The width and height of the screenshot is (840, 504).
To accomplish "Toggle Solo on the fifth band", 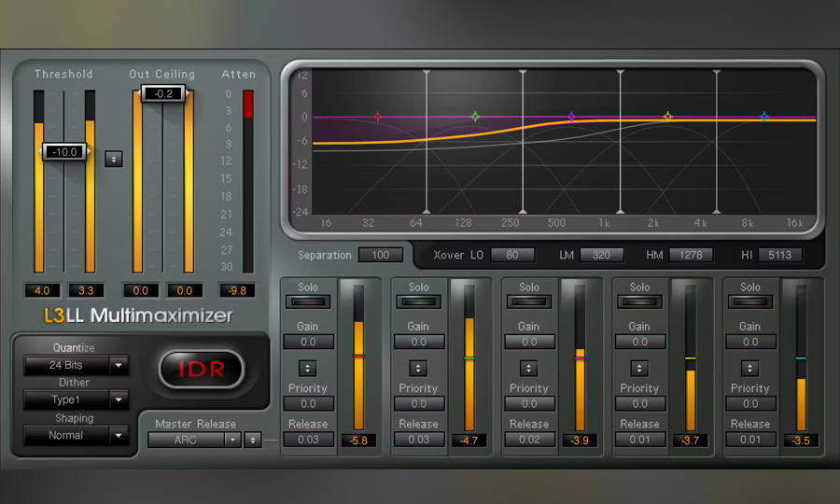I will coord(749,301).
